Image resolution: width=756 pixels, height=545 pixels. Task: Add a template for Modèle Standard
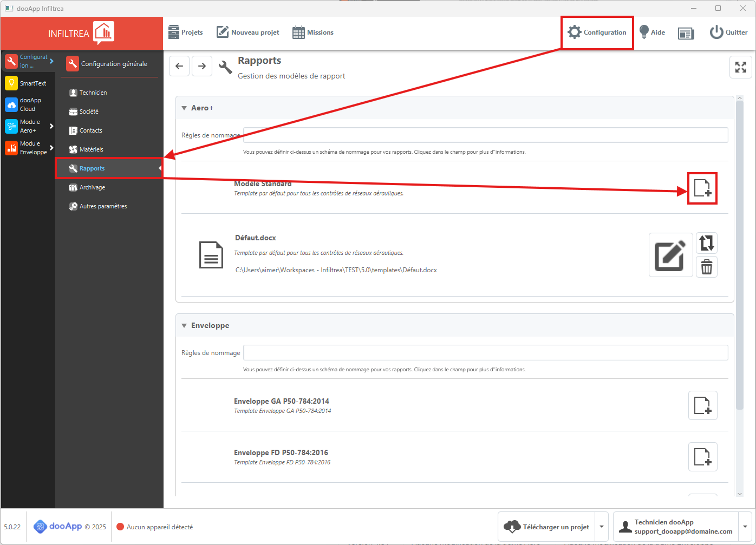point(702,188)
